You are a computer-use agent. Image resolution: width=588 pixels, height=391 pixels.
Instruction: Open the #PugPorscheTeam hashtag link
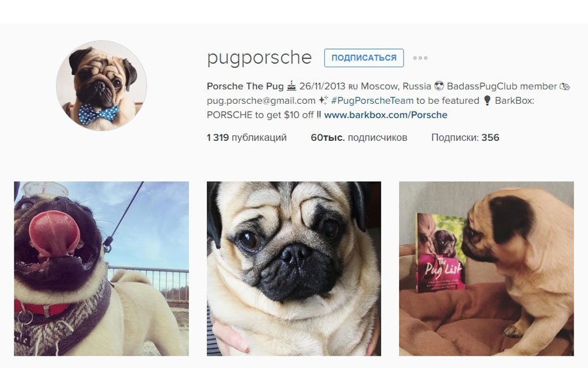tap(372, 101)
